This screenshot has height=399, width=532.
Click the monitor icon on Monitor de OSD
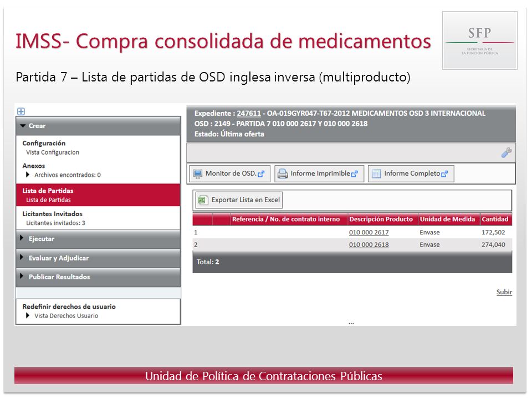pos(197,173)
